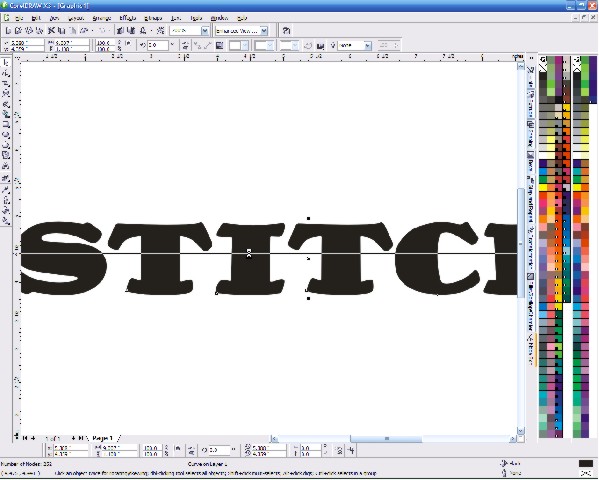
Task: Click the Wrap paragraph text icon in property bar
Action: click(x=220, y=45)
